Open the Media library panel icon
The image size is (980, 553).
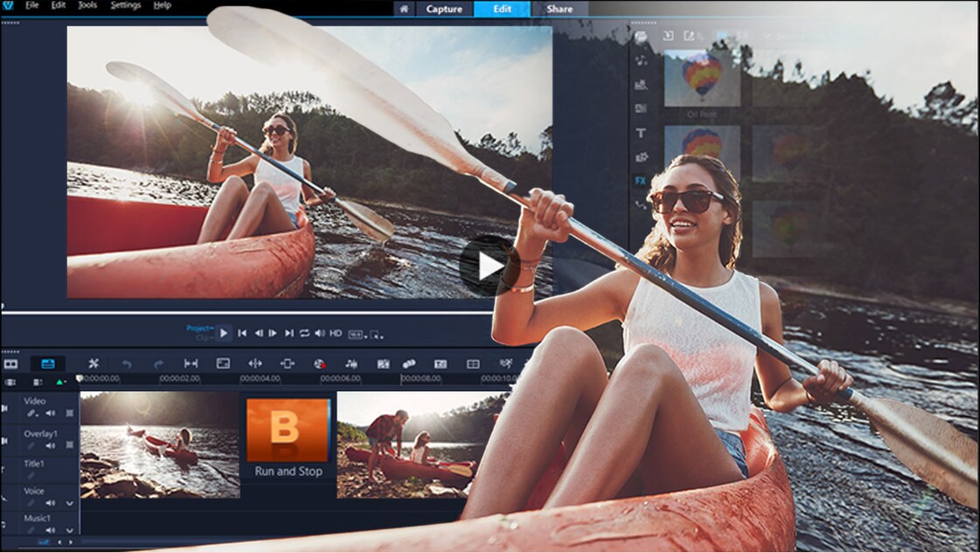coord(641,37)
